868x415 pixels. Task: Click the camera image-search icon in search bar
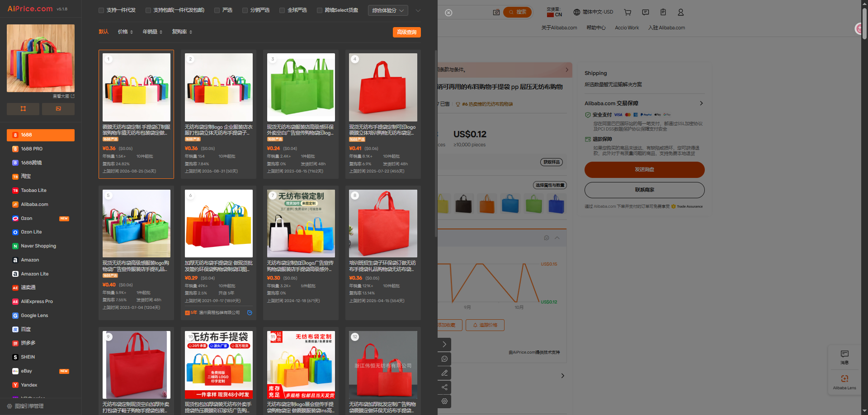tap(496, 12)
